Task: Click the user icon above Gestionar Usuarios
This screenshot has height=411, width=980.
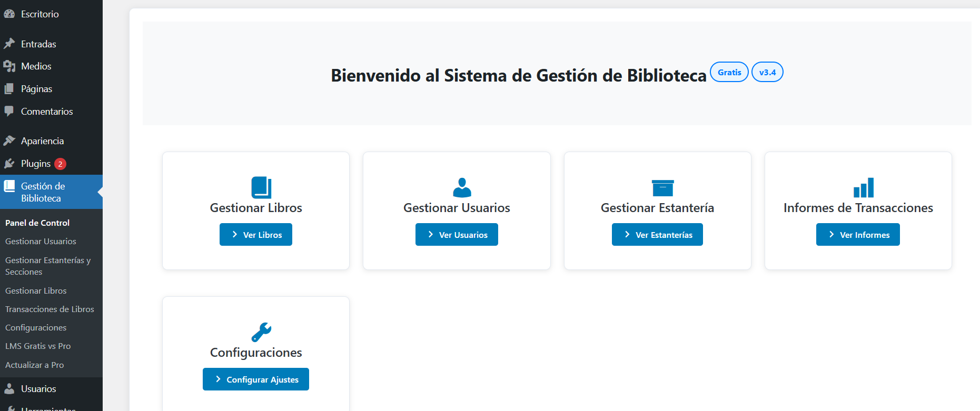Action: click(462, 187)
